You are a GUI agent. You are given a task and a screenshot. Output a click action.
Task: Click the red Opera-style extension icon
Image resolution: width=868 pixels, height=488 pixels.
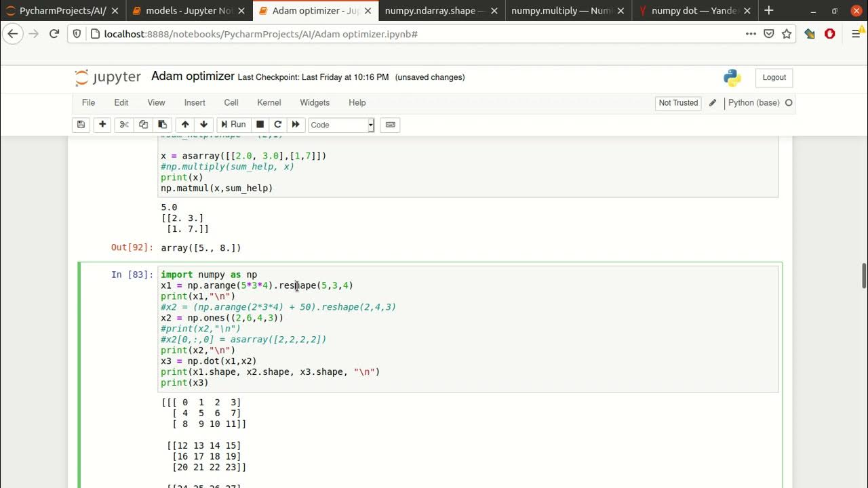830,34
